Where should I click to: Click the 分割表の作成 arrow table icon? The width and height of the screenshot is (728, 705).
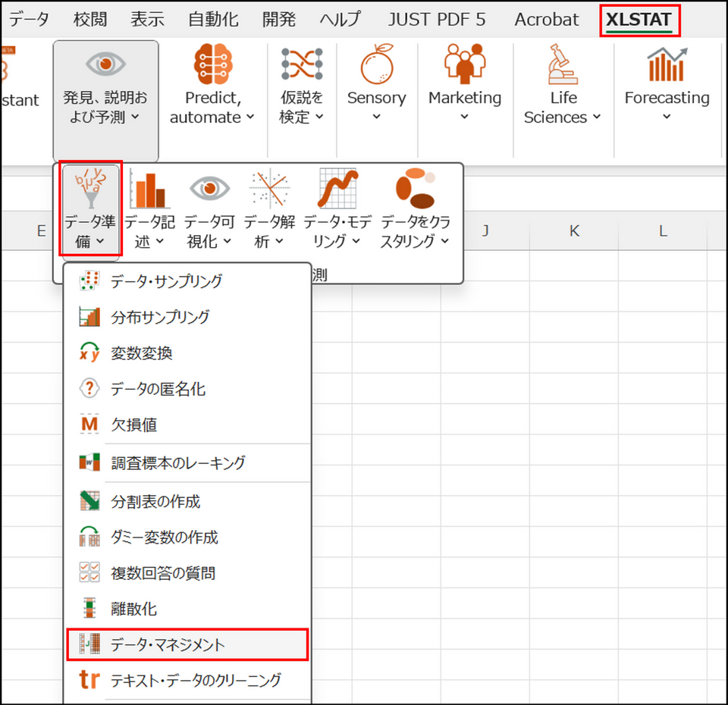(x=89, y=501)
